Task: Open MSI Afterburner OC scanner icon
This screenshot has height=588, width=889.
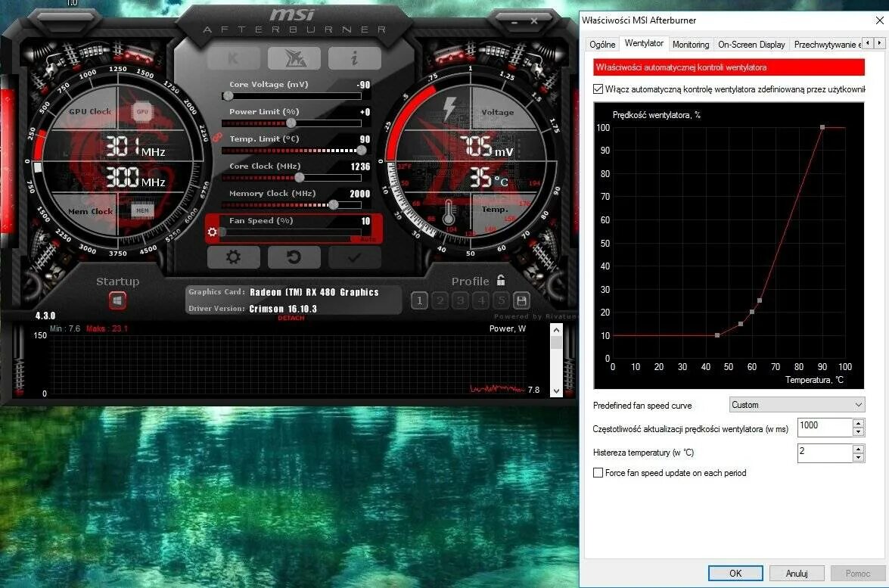Action: pos(294,58)
